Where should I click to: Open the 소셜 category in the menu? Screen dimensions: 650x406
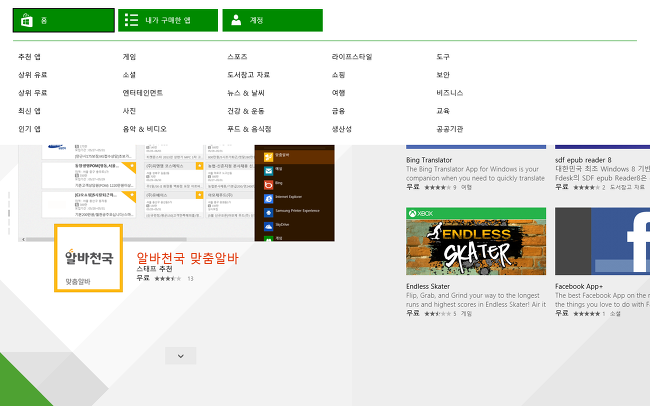click(129, 75)
